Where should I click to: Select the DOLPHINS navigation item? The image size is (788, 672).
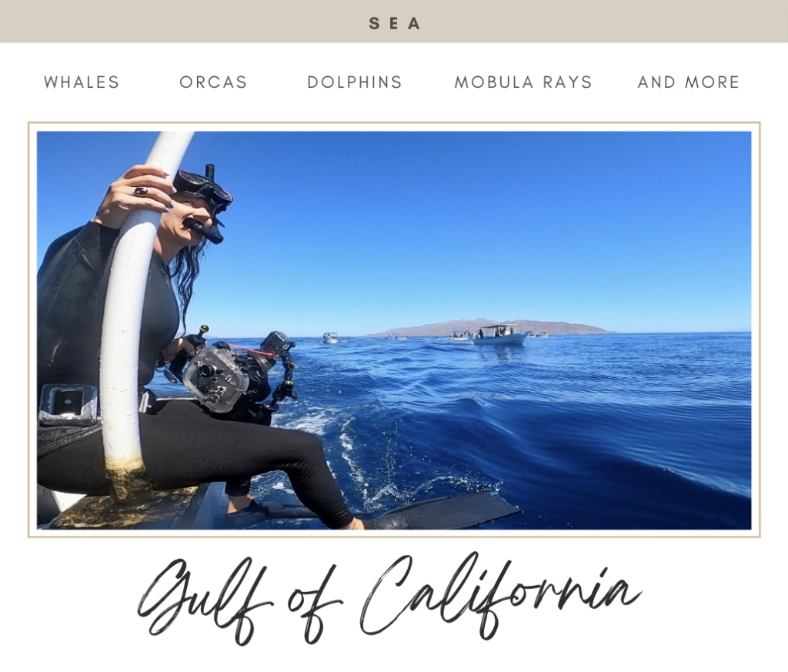(x=355, y=82)
